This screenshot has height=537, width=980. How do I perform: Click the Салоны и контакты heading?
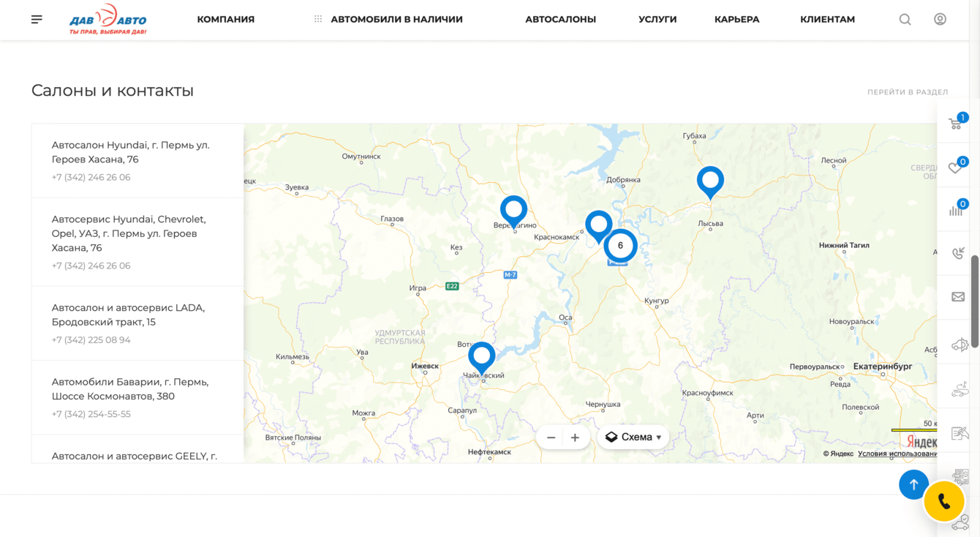point(113,91)
